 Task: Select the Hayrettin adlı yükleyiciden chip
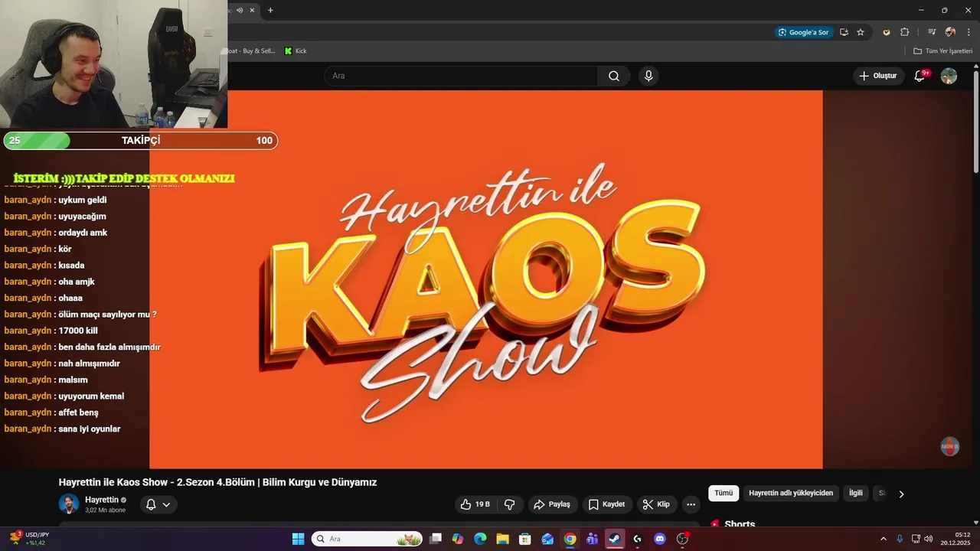[x=791, y=494]
